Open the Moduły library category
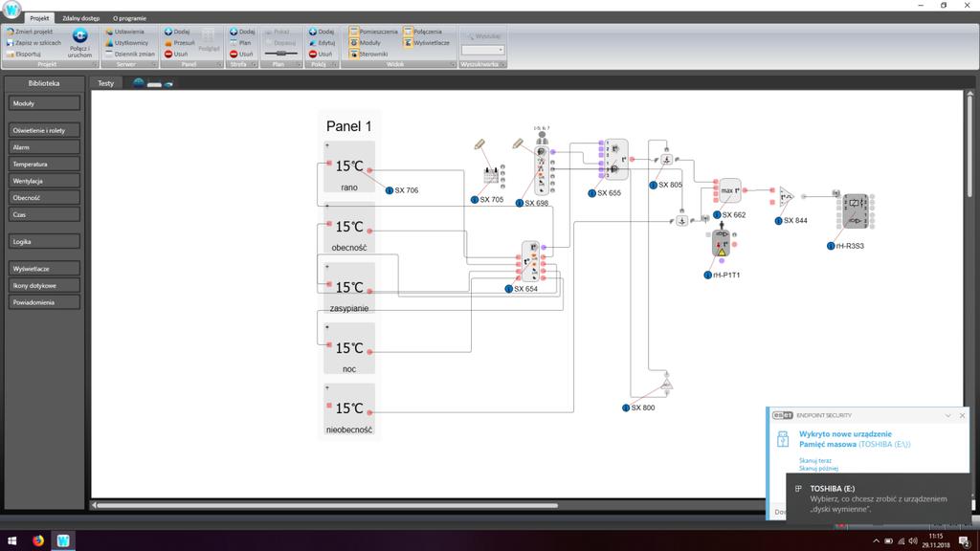Image resolution: width=980 pixels, height=551 pixels. (44, 103)
